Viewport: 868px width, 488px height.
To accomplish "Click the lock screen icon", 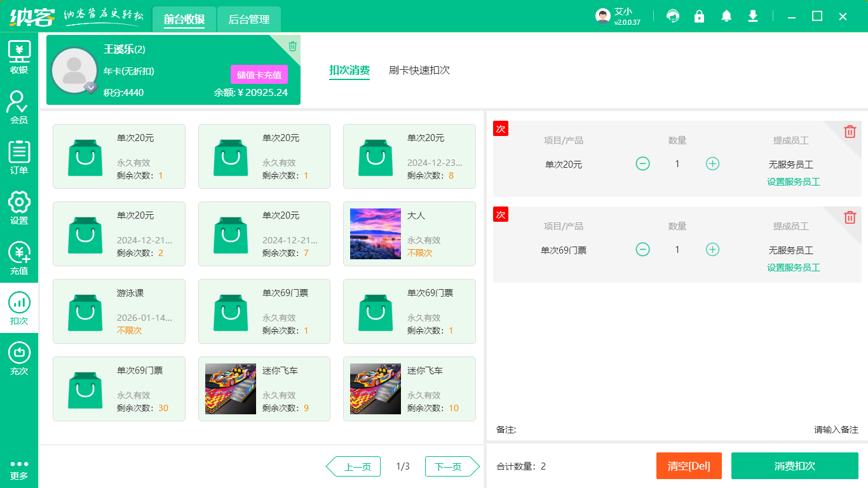I will [x=700, y=17].
